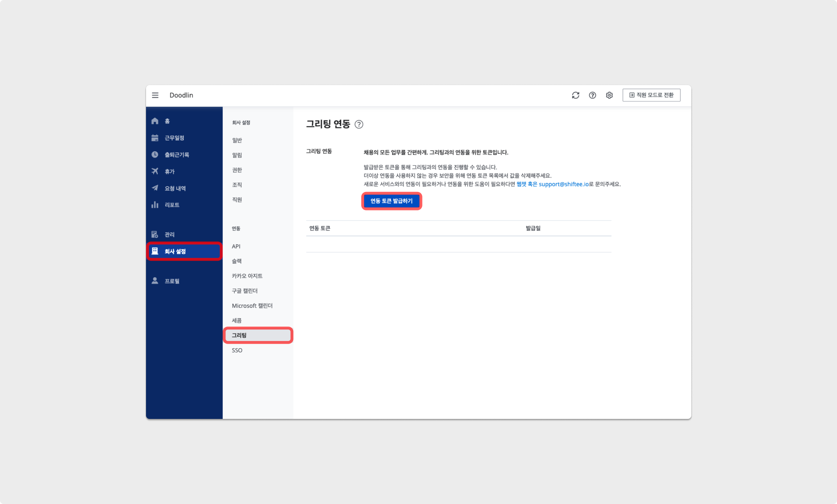The width and height of the screenshot is (837, 504).
Task: Click the home icon in sidebar
Action: click(155, 121)
